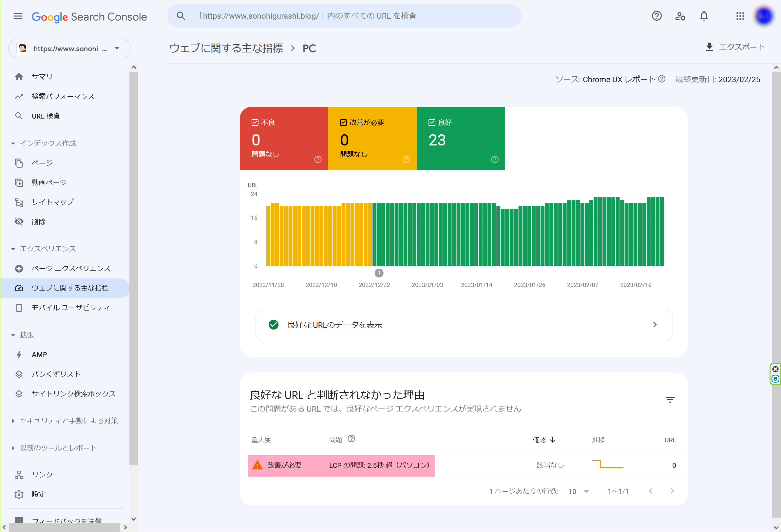Open 良好な URLのデータを表示 chevron

click(x=654, y=325)
